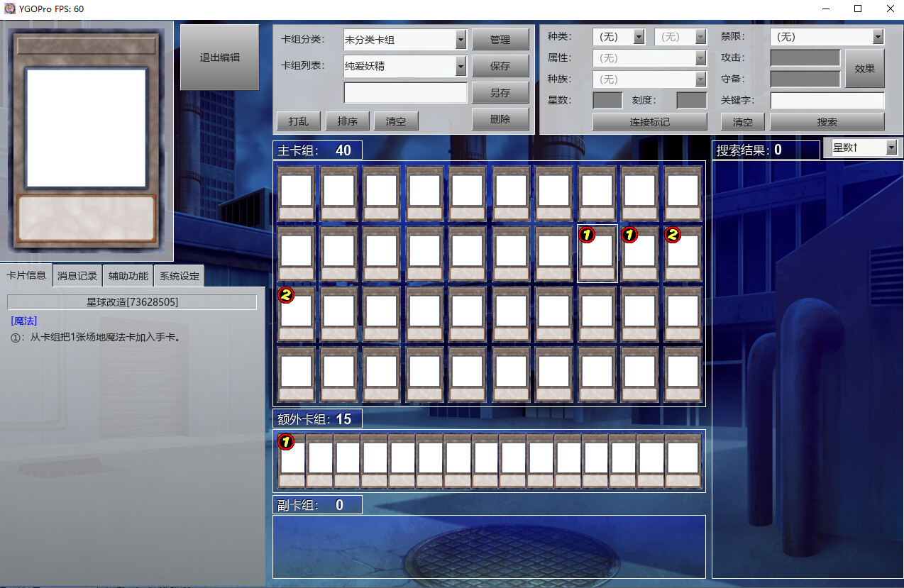Click the 额外卡组 15 header label

point(317,419)
